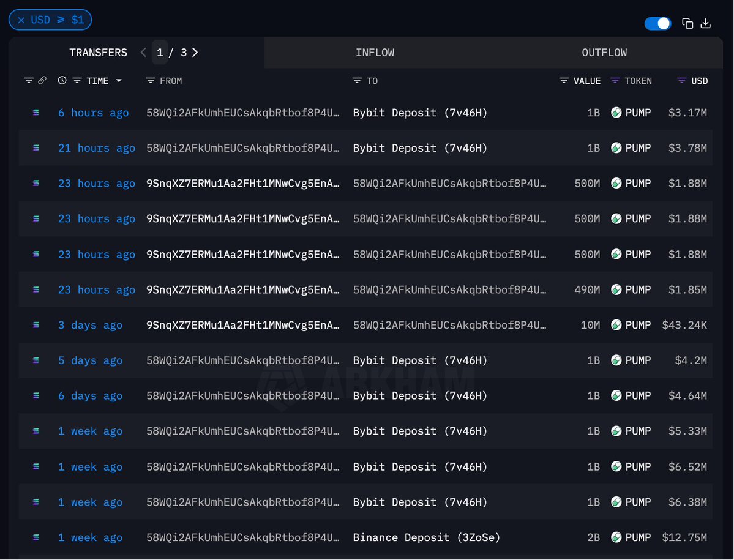Switch to the TRANSFERS tab
The height and width of the screenshot is (560, 734).
point(99,53)
